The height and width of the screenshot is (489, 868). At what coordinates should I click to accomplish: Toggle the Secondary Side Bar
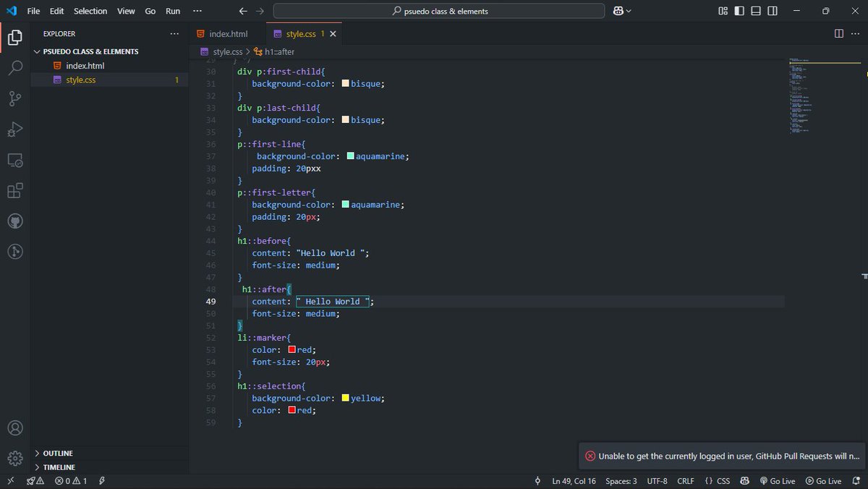771,10
